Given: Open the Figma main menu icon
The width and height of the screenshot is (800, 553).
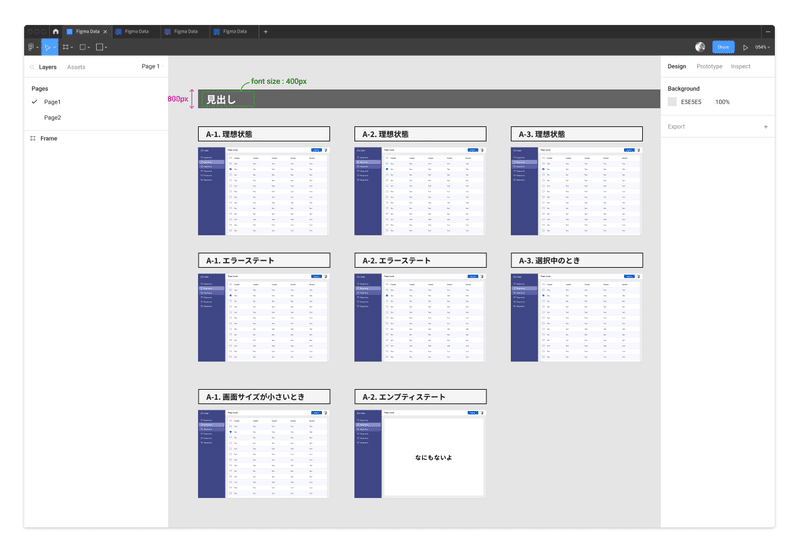Looking at the screenshot, I should coord(31,47).
